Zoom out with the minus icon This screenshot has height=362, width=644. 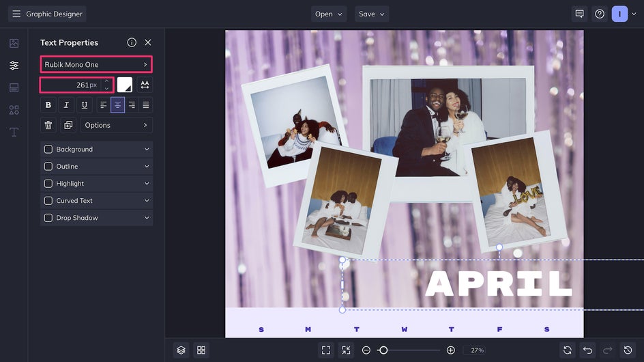[366, 350]
